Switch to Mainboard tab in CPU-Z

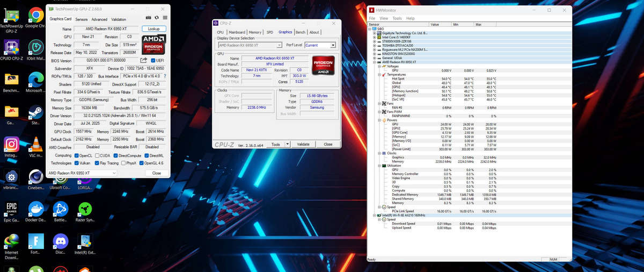coord(237,32)
